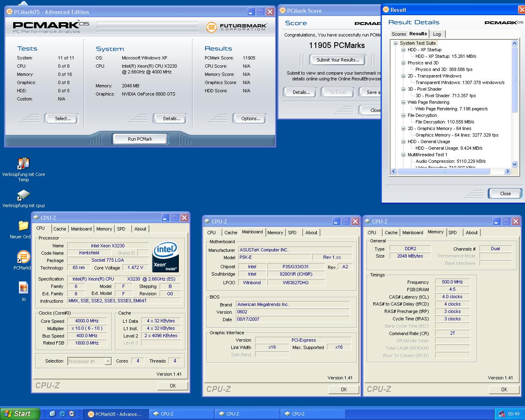The height and width of the screenshot is (420, 525).
Task: Click OK in CPU-Z Memory window
Action: pyautogui.click(x=504, y=390)
